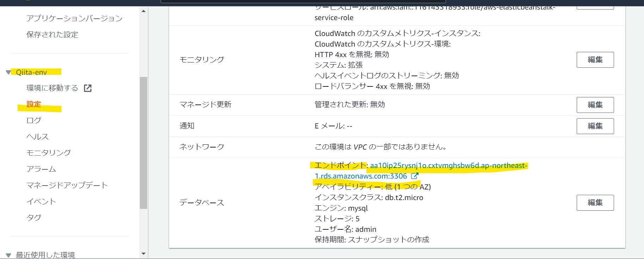Image resolution: width=644 pixels, height=259 pixels.
Task: Open 保存された設定 in sidebar
Action: pos(52,35)
